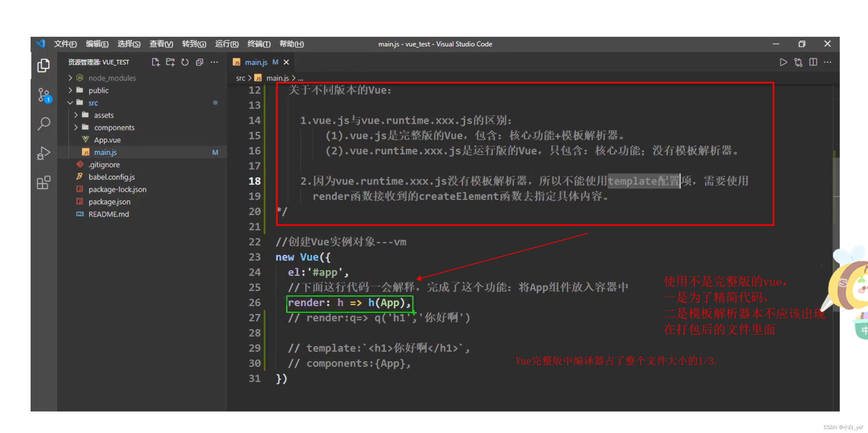Click the VS Code logo icon
Screen dimensions: 868x433
click(40, 44)
